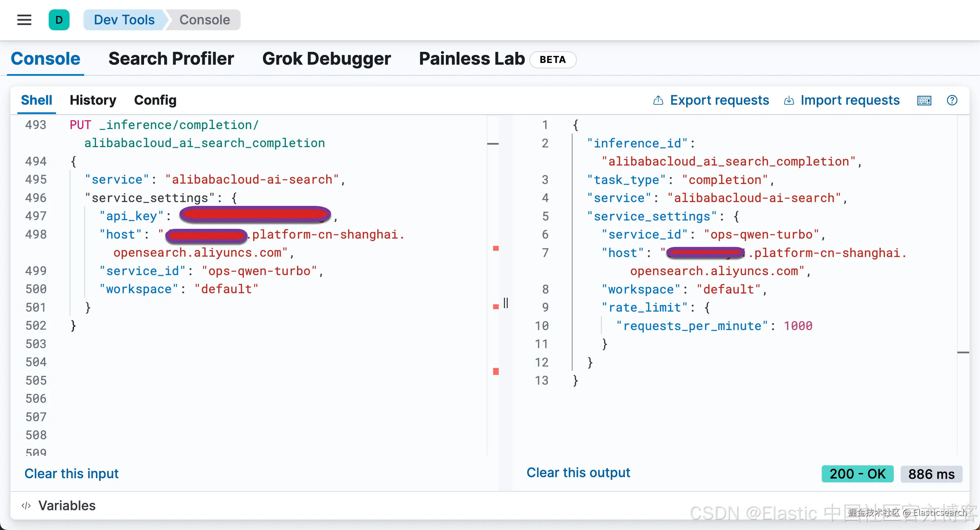Select the Console tab

(x=46, y=59)
